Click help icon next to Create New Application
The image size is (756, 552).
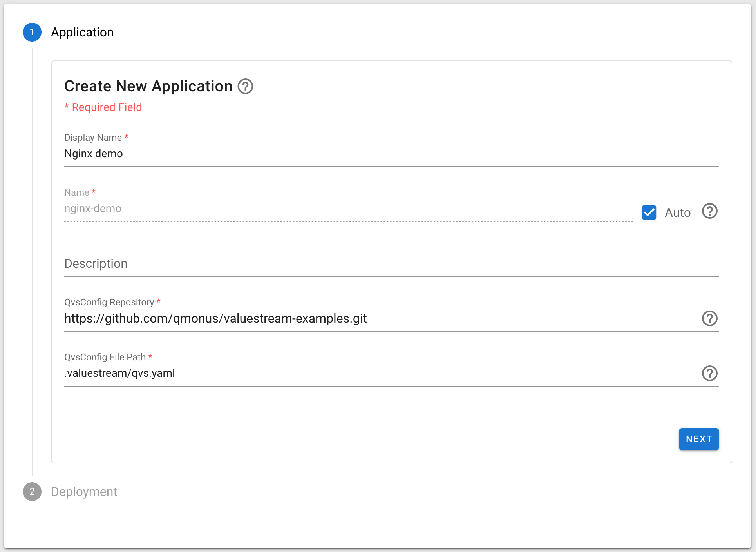[x=246, y=86]
